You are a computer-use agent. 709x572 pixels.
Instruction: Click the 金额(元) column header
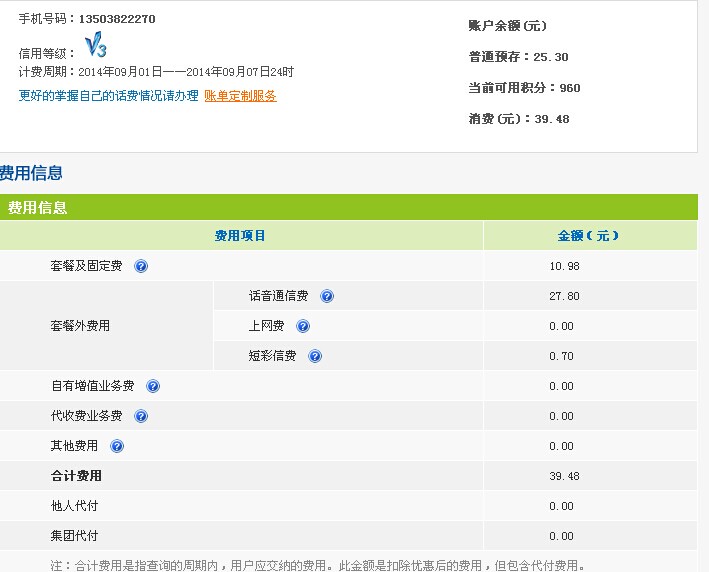coord(588,236)
